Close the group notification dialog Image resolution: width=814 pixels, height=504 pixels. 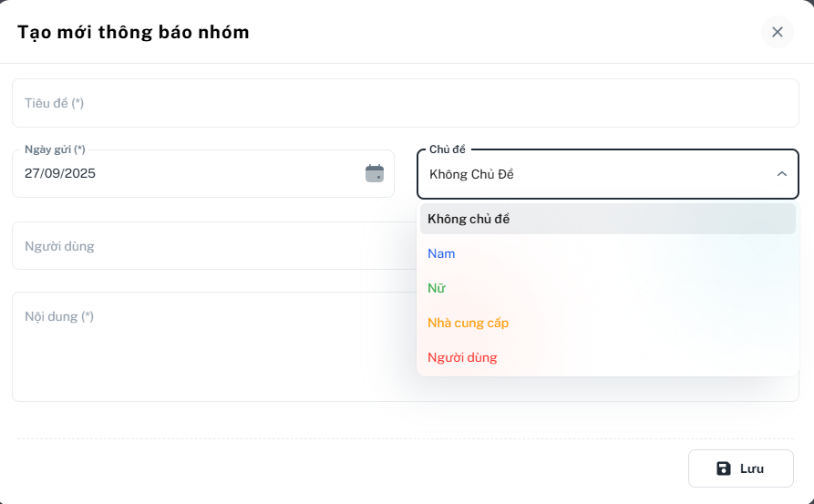pos(777,32)
